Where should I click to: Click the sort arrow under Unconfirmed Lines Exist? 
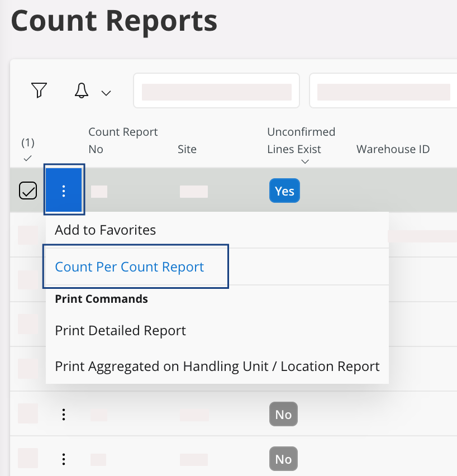(305, 162)
